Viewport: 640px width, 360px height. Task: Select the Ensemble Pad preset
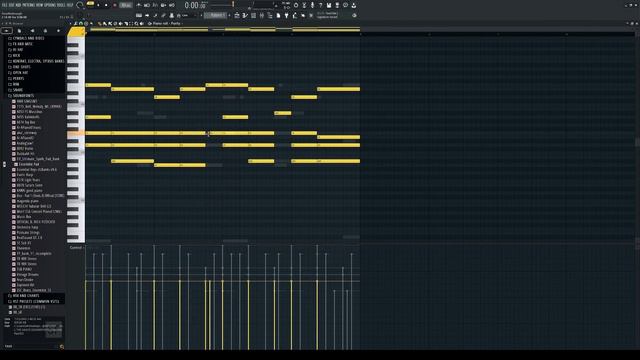pyautogui.click(x=28, y=164)
